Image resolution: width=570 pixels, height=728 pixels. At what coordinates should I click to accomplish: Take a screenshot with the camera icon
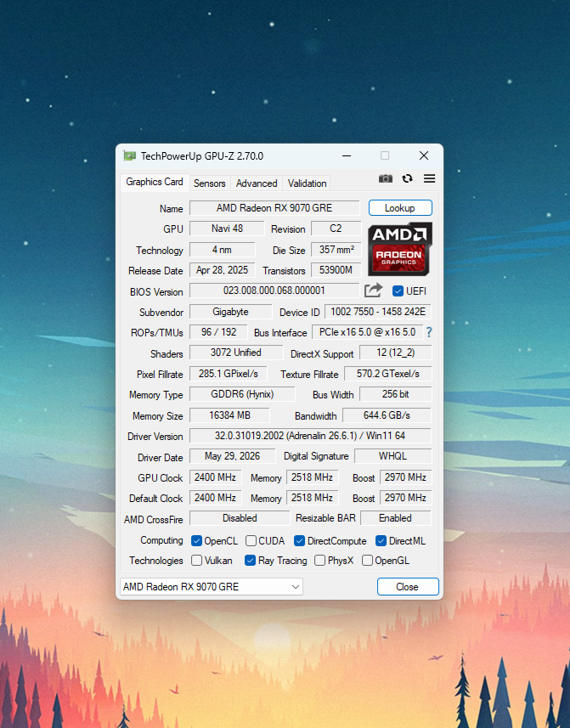click(386, 178)
